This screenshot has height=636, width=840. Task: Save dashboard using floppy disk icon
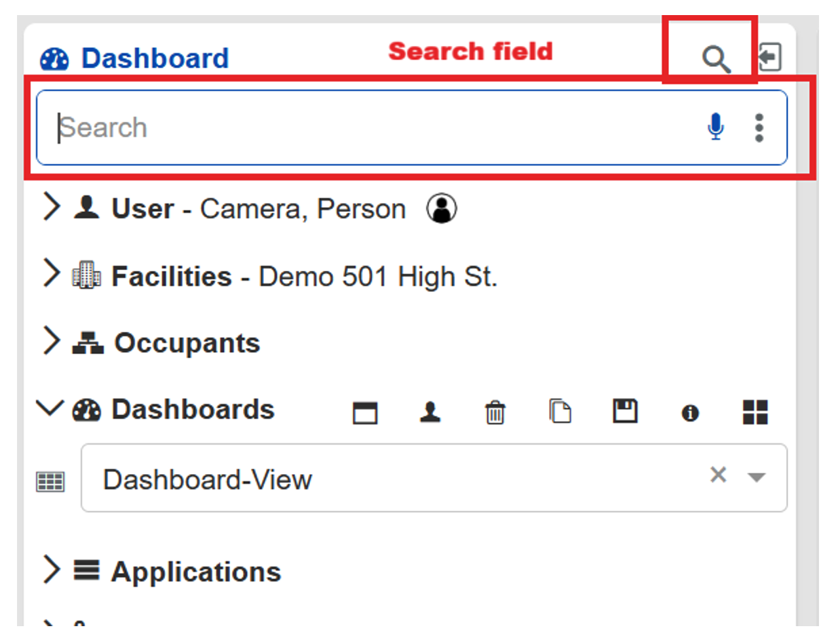(624, 411)
